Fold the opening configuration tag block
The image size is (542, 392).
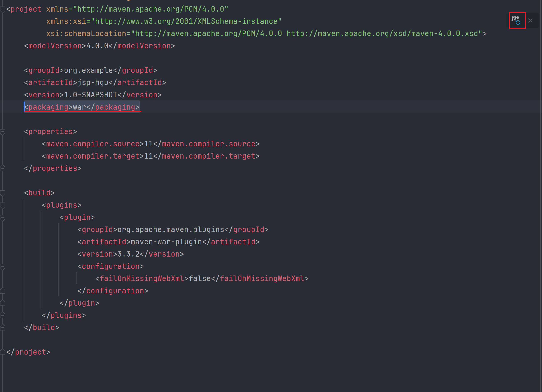pos(3,267)
